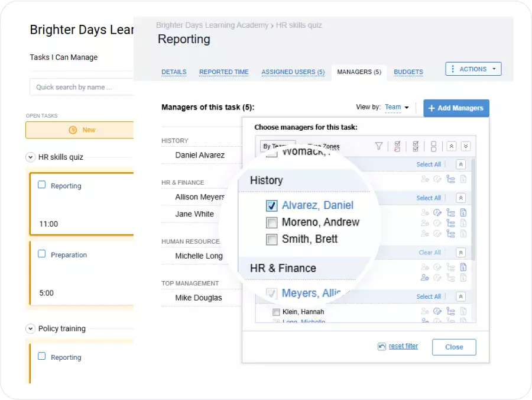
Task: Expand the Policy training section
Action: click(30, 328)
